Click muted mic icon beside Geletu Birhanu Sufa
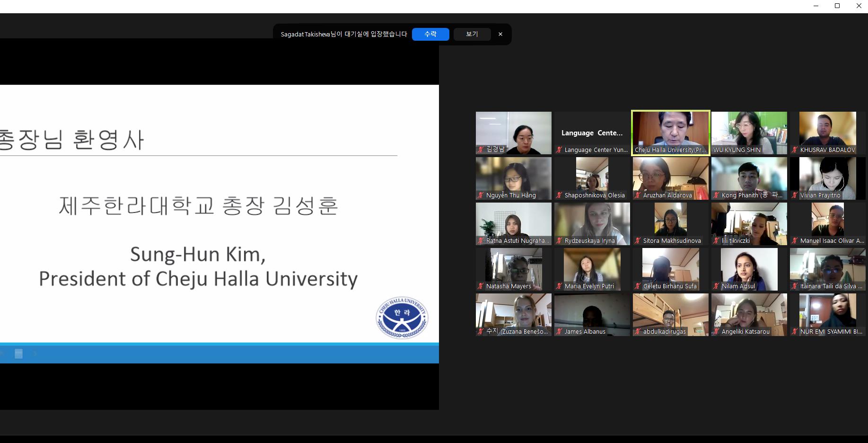The height and width of the screenshot is (443, 868). 638,286
